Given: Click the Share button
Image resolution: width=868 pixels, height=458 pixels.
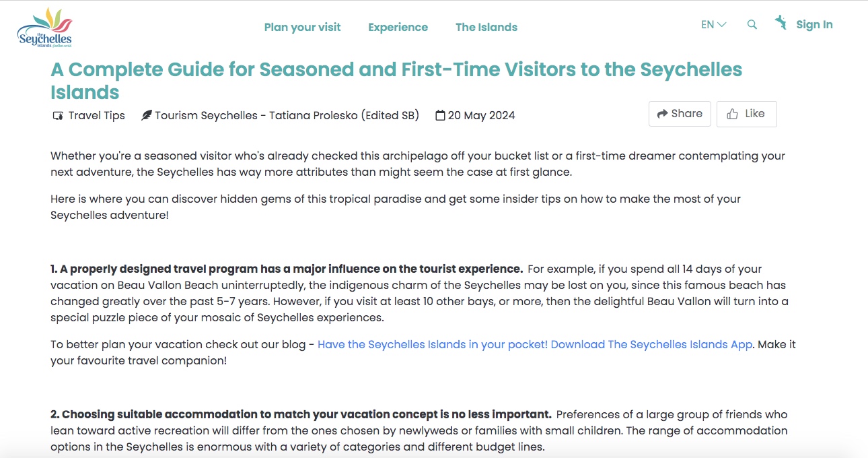Looking at the screenshot, I should click(680, 114).
